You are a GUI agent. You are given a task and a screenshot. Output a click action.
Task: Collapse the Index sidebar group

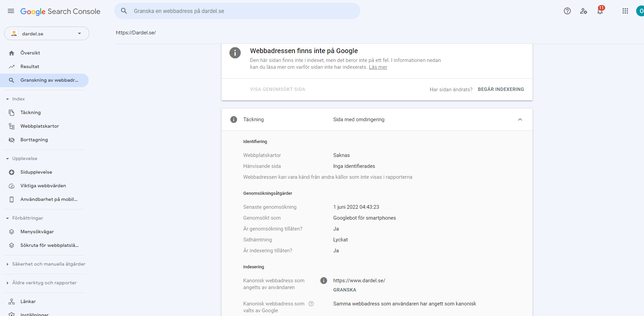tap(8, 99)
